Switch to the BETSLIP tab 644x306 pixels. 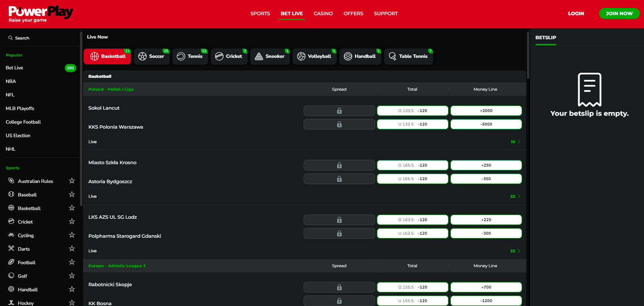coord(546,37)
